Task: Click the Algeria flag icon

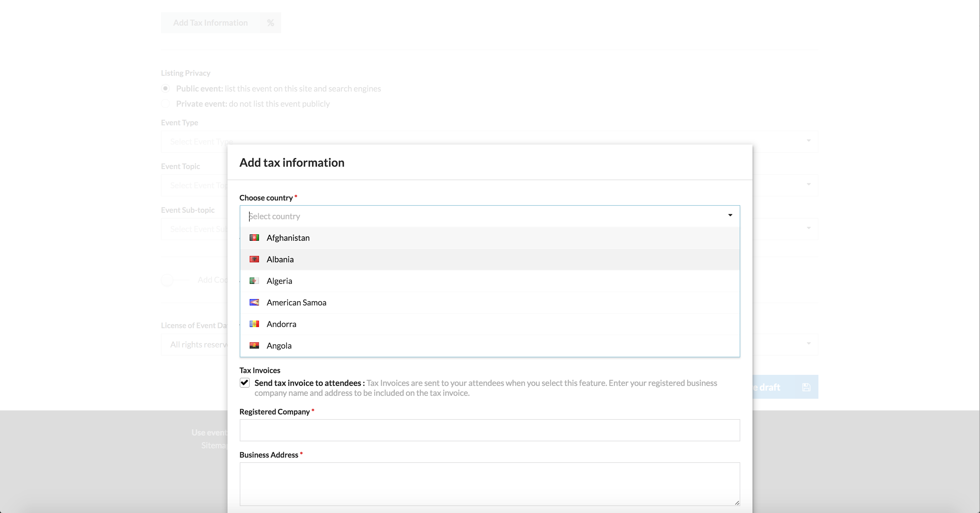Action: point(254,281)
